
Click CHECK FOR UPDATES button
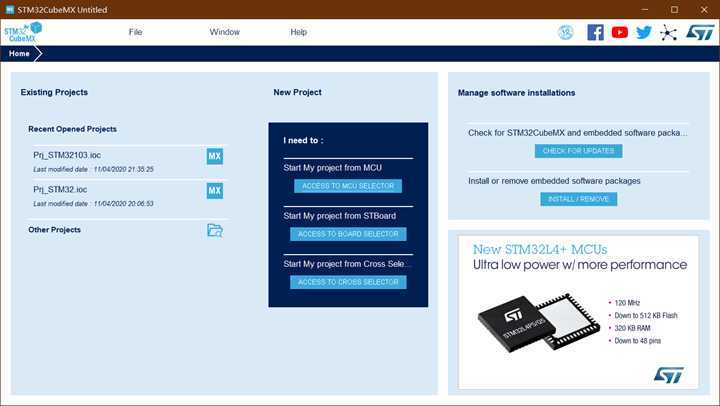[x=579, y=151]
